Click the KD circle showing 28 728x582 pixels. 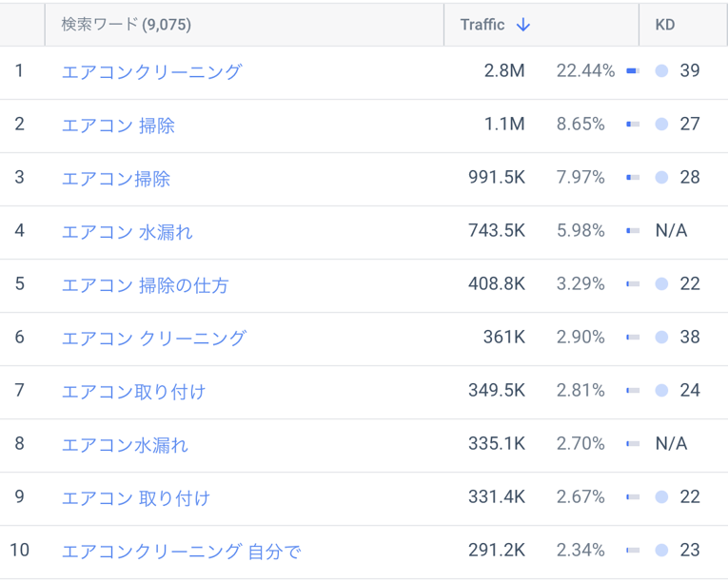point(662,178)
